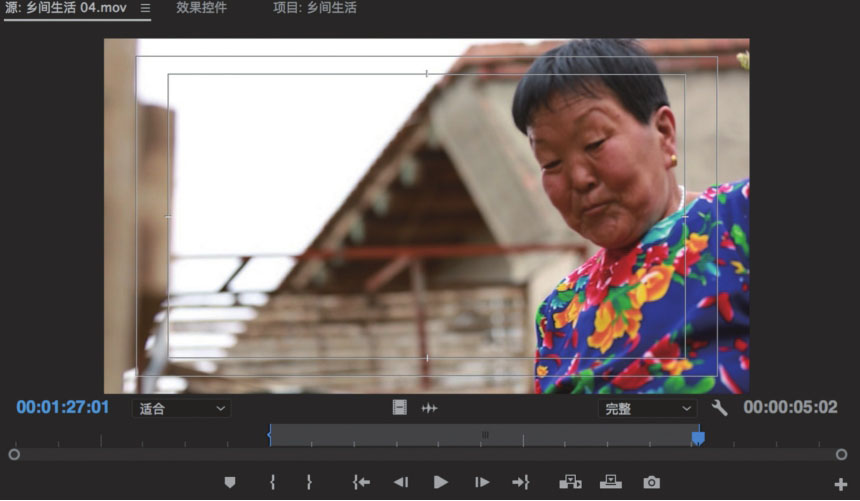Open the source panel hamburger menu
This screenshot has height=501, width=860.
coord(145,8)
